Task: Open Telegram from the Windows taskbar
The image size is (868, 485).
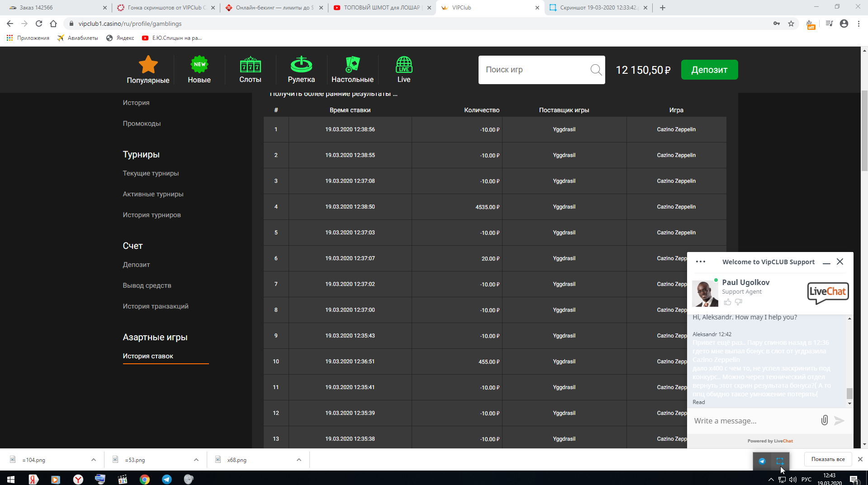Action: 167,479
